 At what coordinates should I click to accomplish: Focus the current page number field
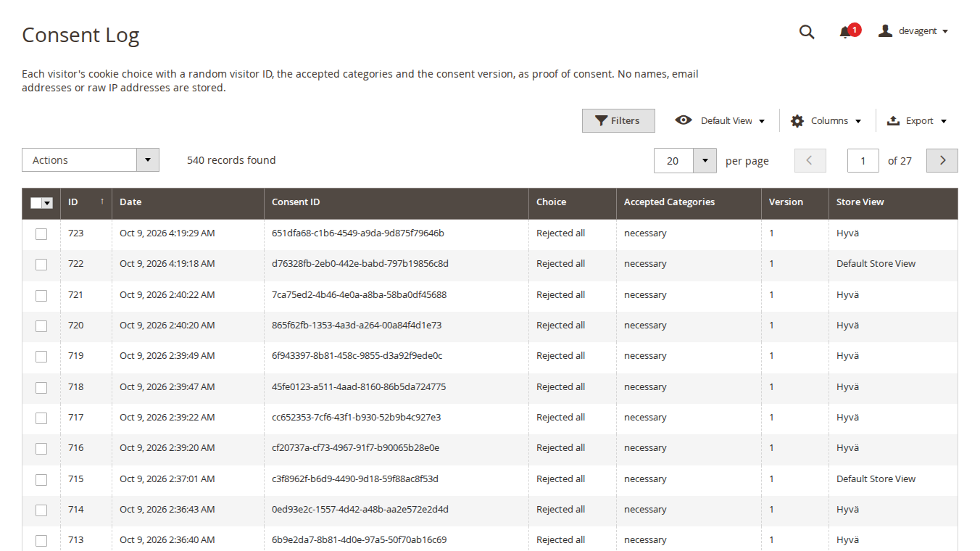[863, 161]
